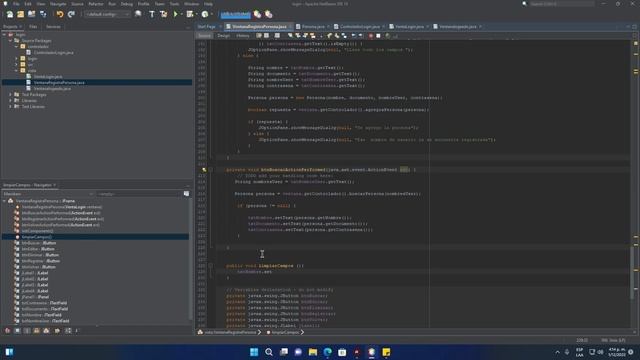Click the Clean and Build icon

pyautogui.click(x=163, y=14)
